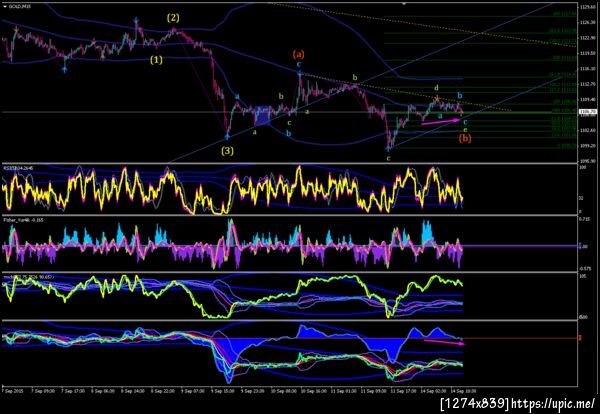The height and width of the screenshot is (414, 600).
Task: Select magenta trend arrow in price chart
Action: tap(440, 122)
